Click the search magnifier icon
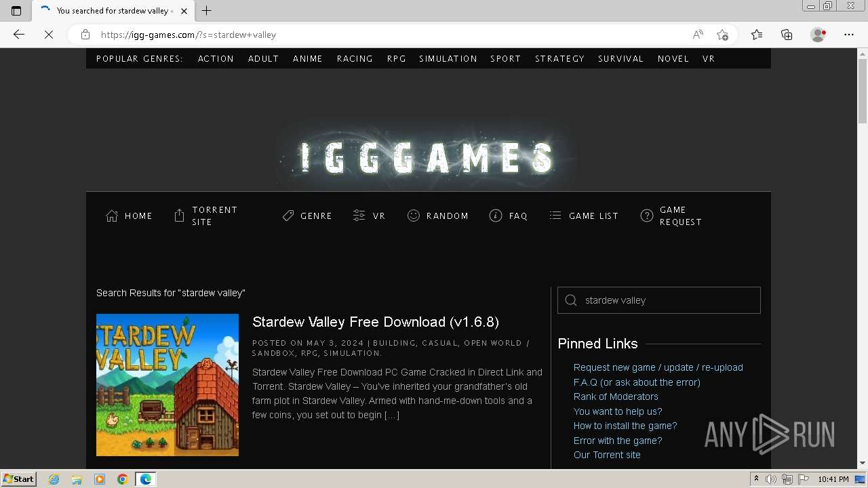 pyautogui.click(x=571, y=300)
